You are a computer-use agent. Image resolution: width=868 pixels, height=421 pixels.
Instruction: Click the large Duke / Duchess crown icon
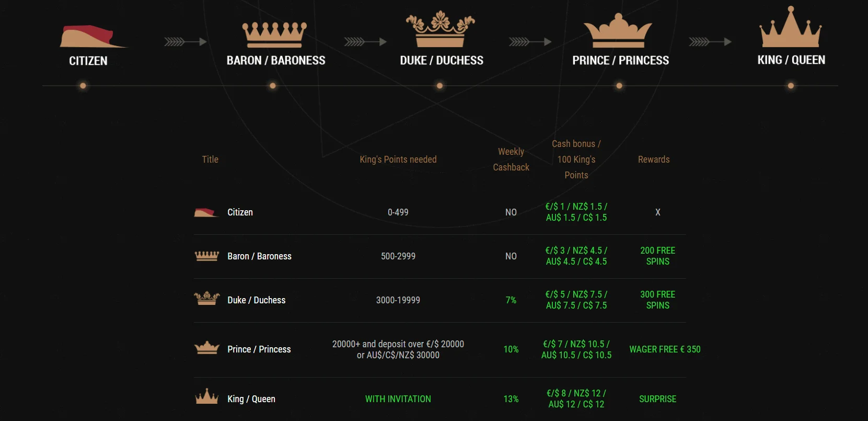point(441,29)
